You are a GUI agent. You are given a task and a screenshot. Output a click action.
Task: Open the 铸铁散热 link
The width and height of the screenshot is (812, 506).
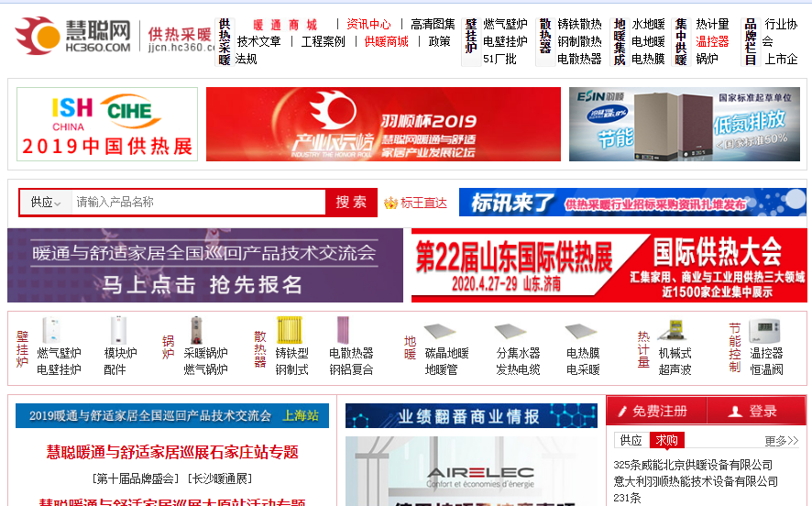pos(579,25)
